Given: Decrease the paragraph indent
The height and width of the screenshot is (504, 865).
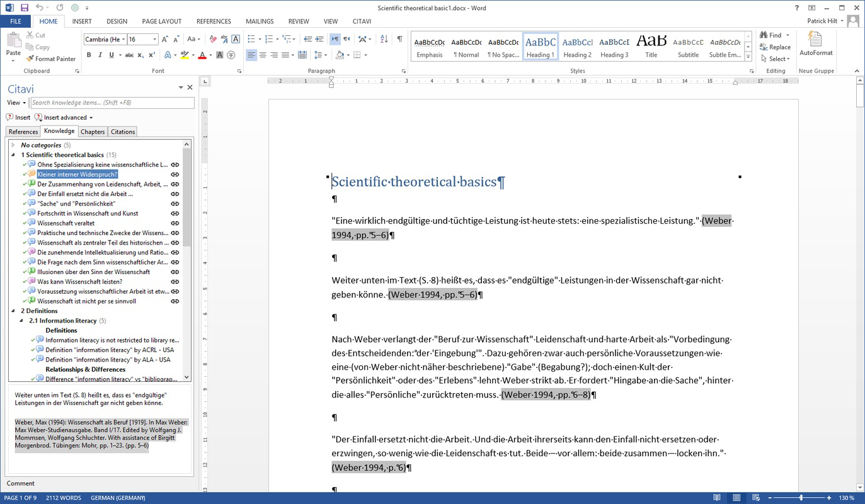Looking at the screenshot, I should click(307, 39).
